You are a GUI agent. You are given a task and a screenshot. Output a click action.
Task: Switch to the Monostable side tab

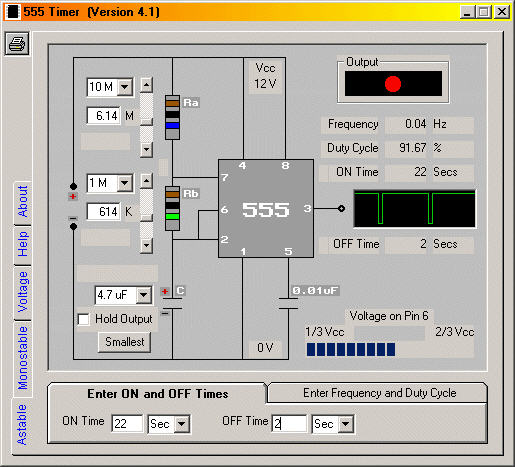click(22, 358)
